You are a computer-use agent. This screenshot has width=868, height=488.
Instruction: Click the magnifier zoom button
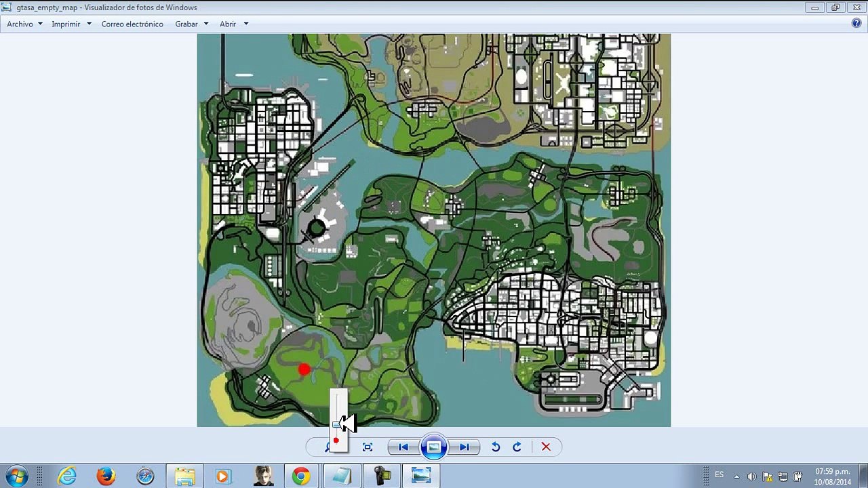(x=328, y=447)
